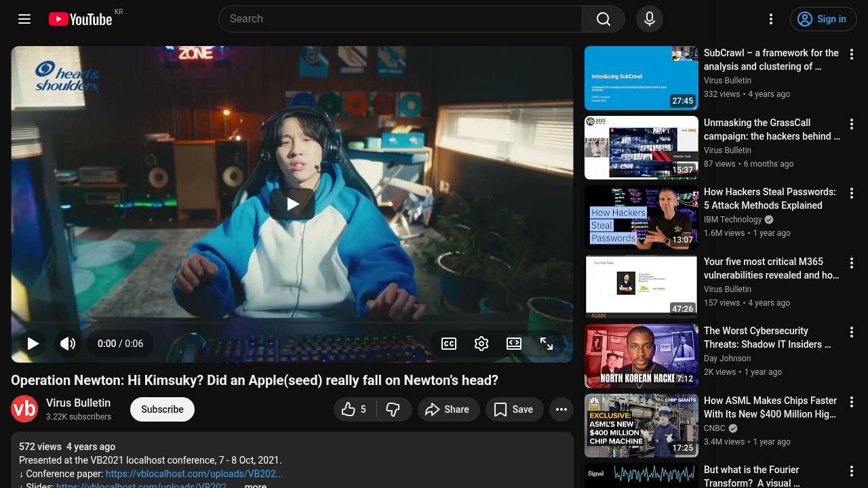Open the Slides link in description
The width and height of the screenshot is (868, 488).
141,486
